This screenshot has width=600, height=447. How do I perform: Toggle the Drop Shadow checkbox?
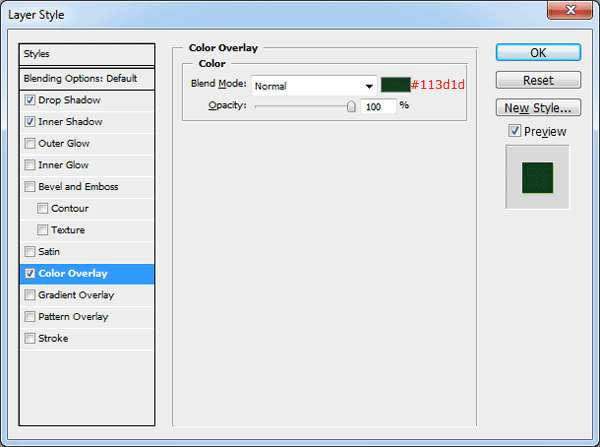[x=30, y=100]
